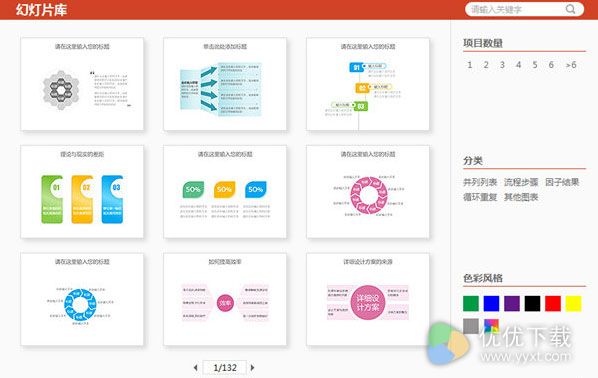Open the 50% leaf shapes slide

225,192
